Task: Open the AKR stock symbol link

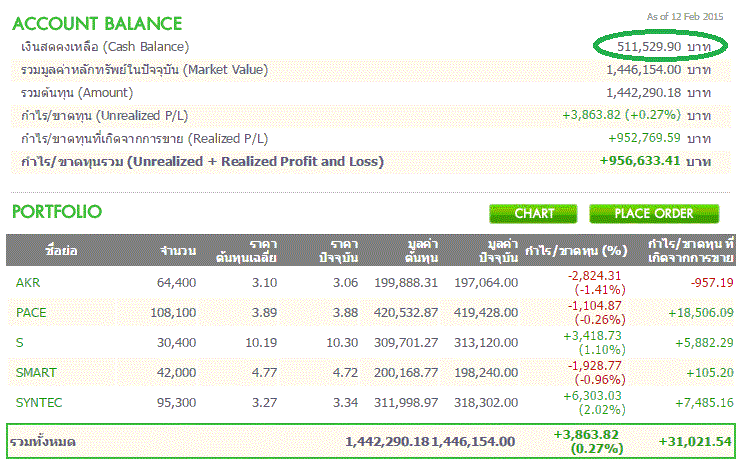Action: click(x=29, y=283)
